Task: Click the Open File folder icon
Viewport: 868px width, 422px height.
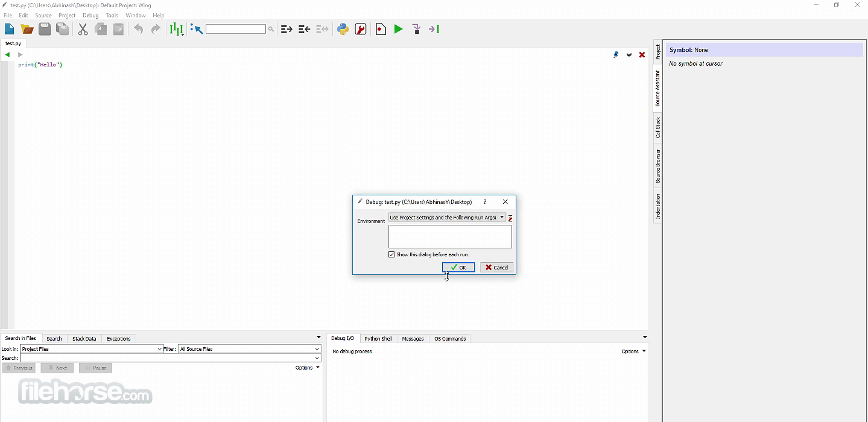Action: click(27, 29)
